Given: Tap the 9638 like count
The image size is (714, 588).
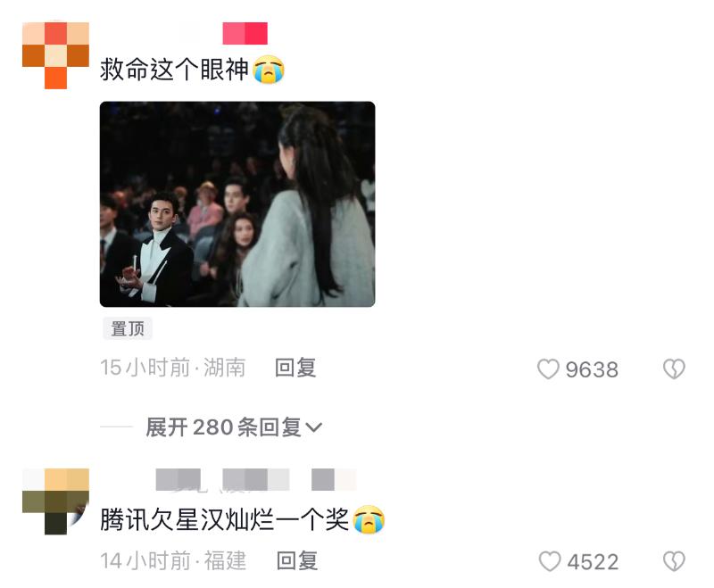Looking at the screenshot, I should (592, 369).
